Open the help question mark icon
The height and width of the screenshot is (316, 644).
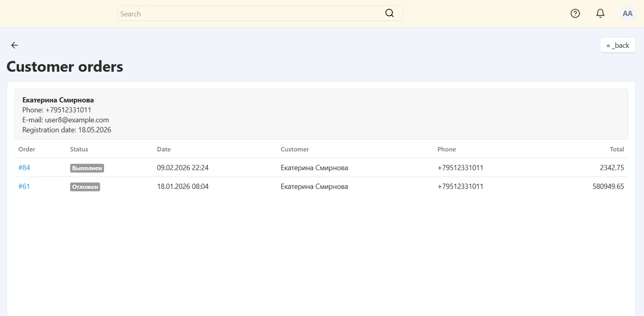(x=575, y=13)
